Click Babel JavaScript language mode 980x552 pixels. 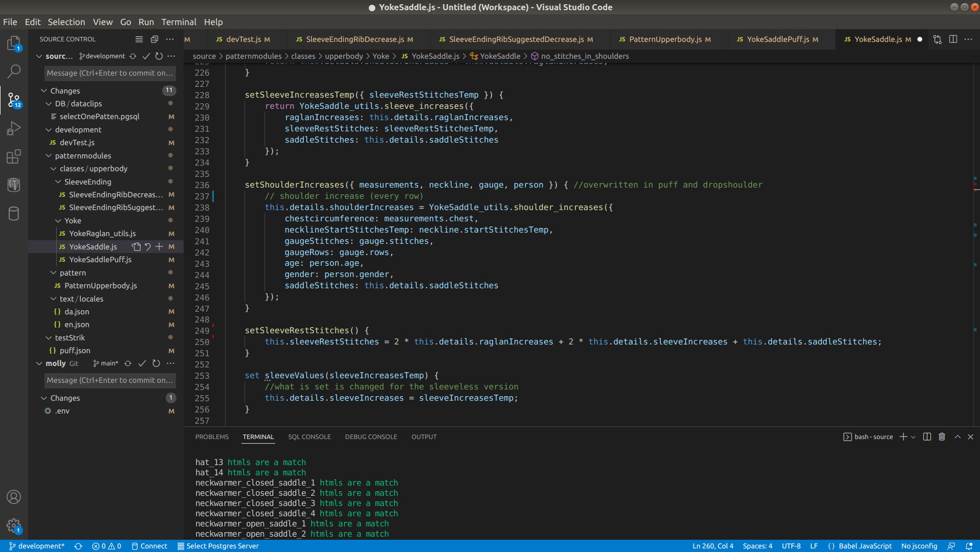point(865,546)
